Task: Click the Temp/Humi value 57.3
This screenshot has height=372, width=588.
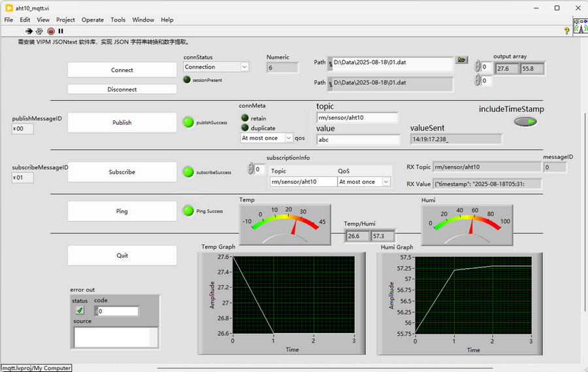Action: point(382,236)
